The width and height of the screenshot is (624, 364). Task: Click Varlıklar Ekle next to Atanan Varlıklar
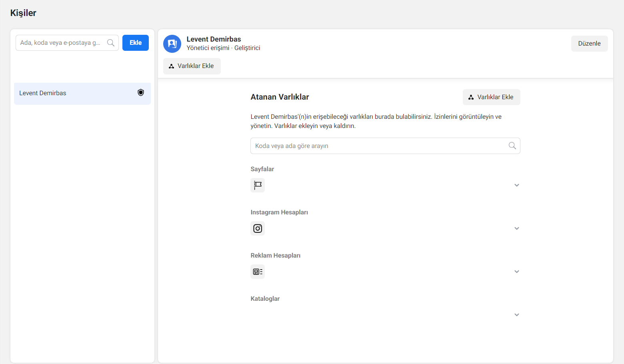pyautogui.click(x=491, y=97)
